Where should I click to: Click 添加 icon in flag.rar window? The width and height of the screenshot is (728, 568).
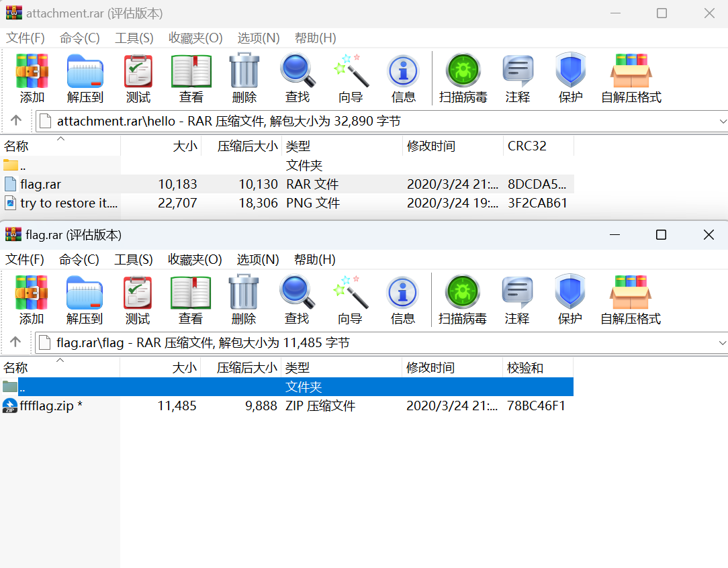point(31,292)
